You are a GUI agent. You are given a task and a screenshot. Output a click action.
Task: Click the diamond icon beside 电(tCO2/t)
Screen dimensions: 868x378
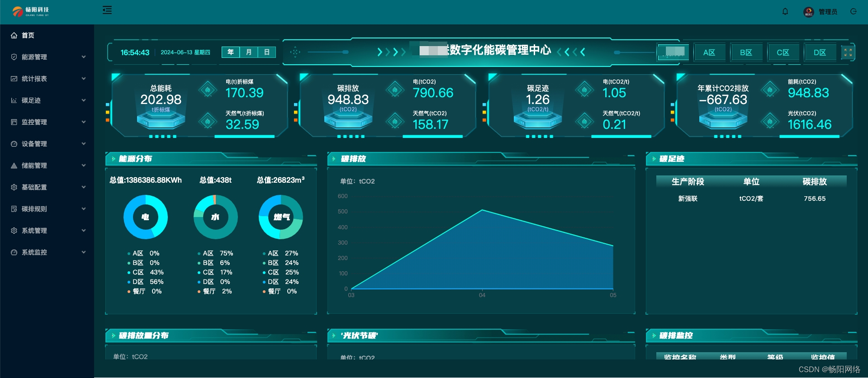pos(584,90)
